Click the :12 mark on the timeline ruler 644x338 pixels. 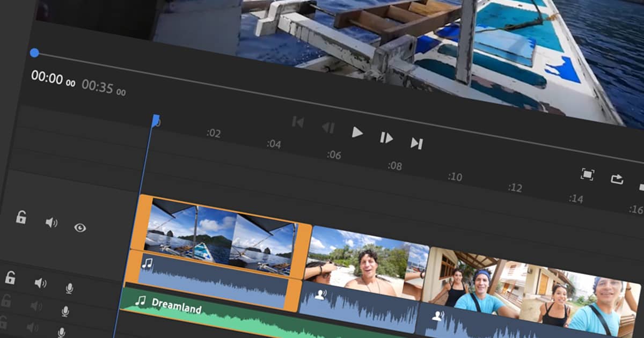pyautogui.click(x=515, y=188)
